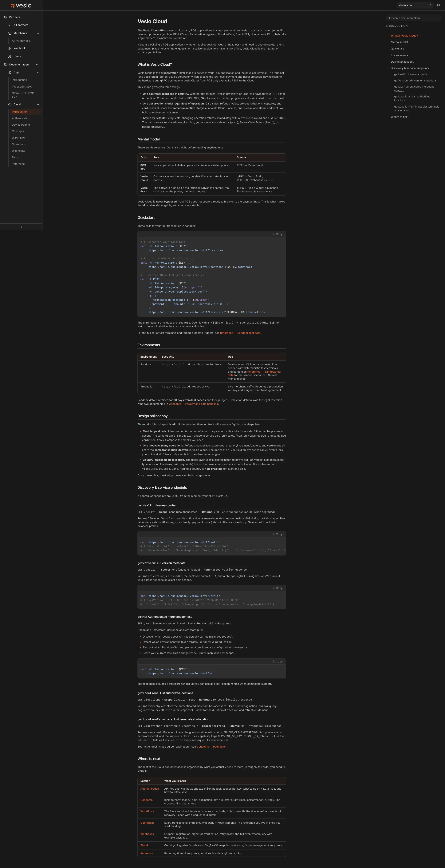Open Operations link in Where to next table
The height and width of the screenshot is (868, 445).
pos(147,823)
